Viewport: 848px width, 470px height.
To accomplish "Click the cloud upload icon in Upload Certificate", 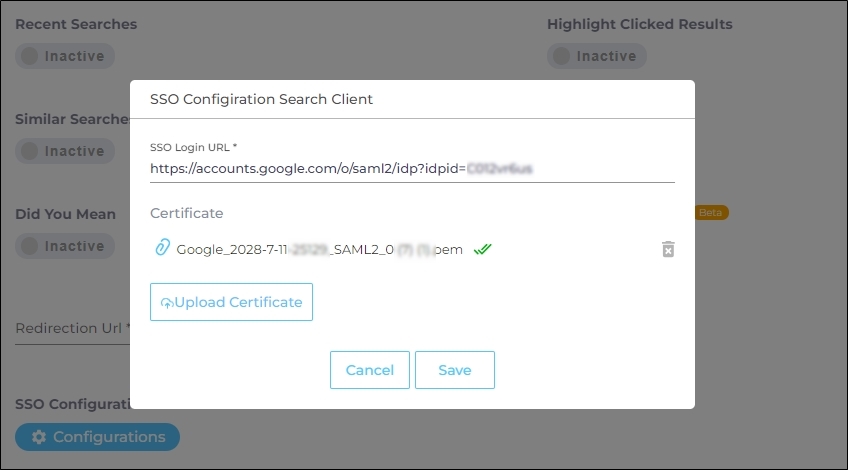I will pos(167,303).
